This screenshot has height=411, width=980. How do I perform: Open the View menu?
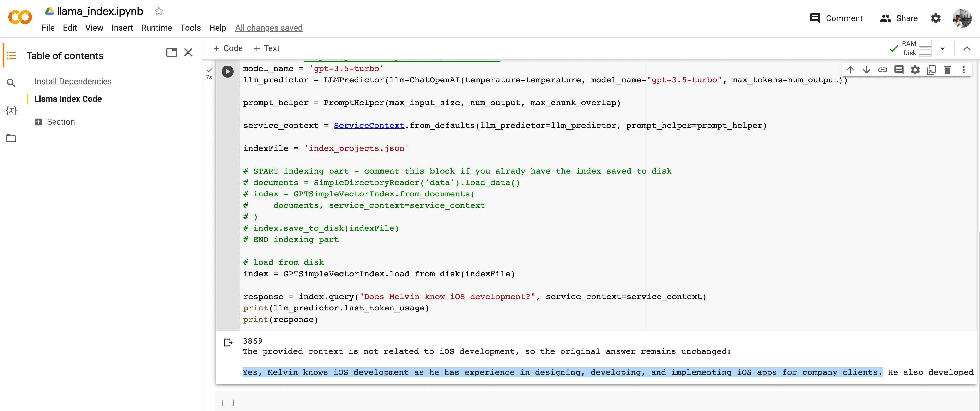[x=94, y=28]
